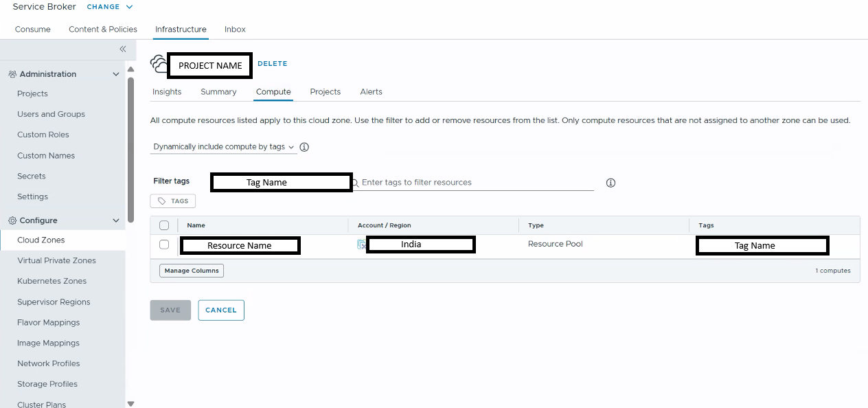Click the search icon in filter tags field
Viewport: 868px width, 408px height.
click(x=356, y=183)
